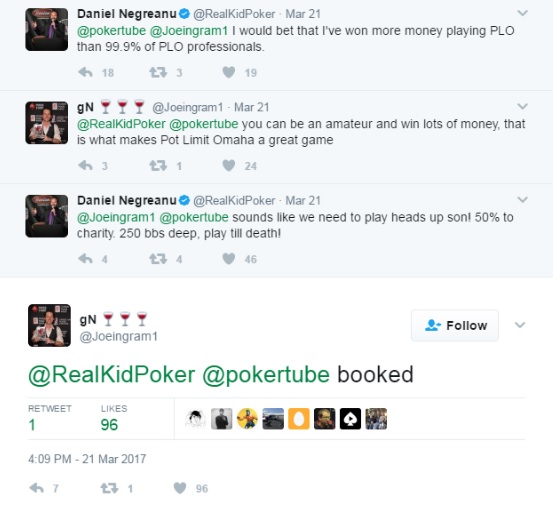
Task: Retweet Daniel's first tweet about PLO professionals
Action: tap(158, 72)
